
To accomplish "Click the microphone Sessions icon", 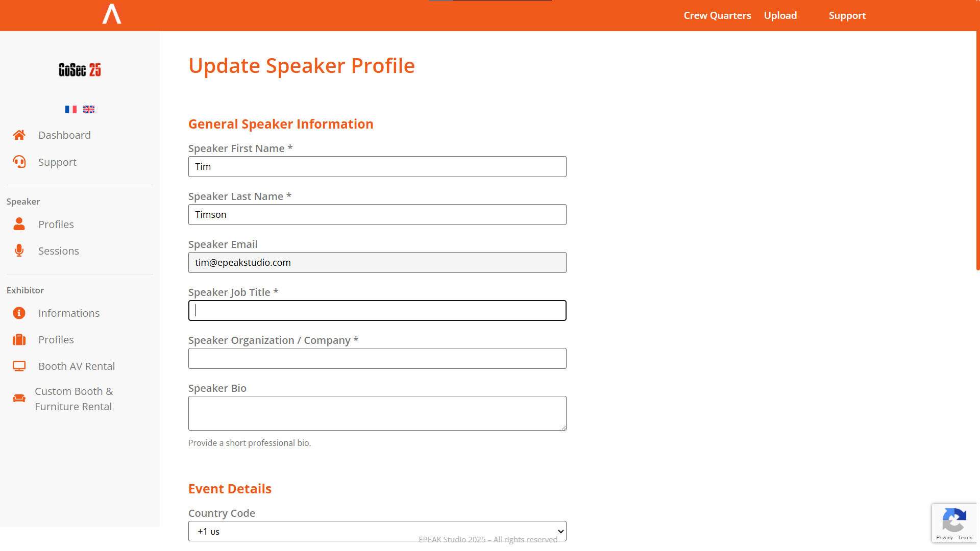I will click(19, 251).
